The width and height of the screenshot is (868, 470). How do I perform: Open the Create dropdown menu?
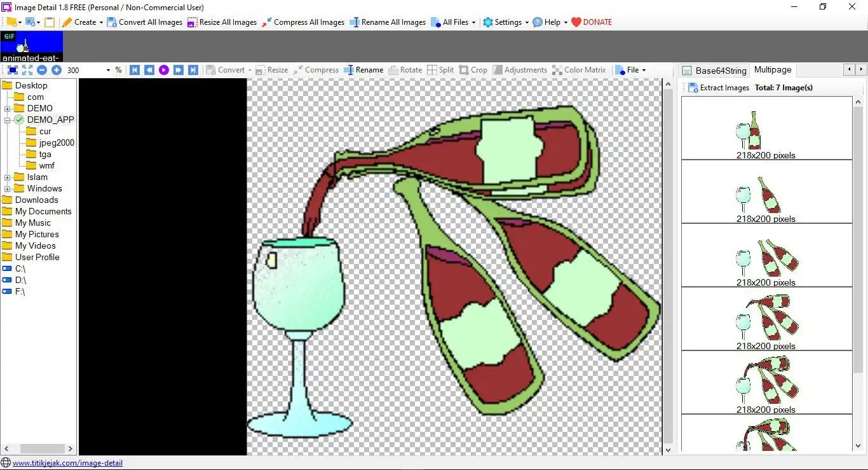tap(83, 22)
